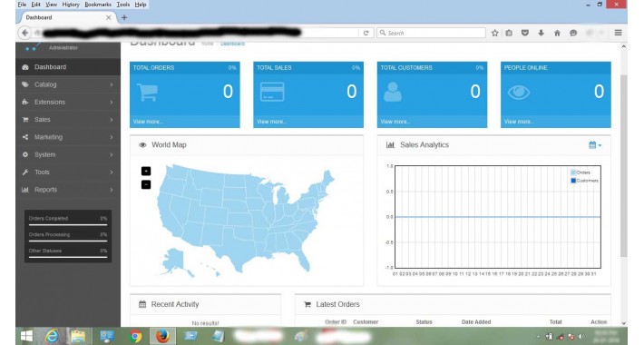The height and width of the screenshot is (345, 644).
Task: Click the Extensions puzzle icon
Action: tap(25, 102)
